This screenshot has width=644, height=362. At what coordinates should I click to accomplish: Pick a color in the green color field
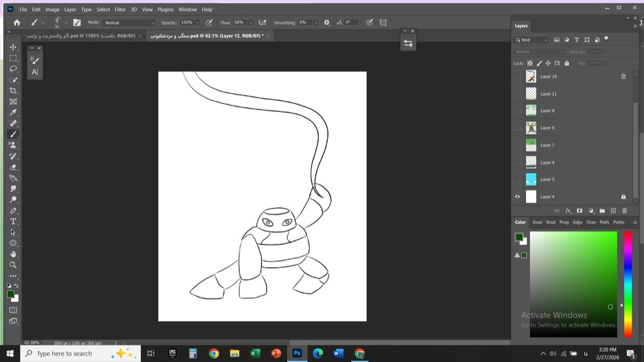573,284
